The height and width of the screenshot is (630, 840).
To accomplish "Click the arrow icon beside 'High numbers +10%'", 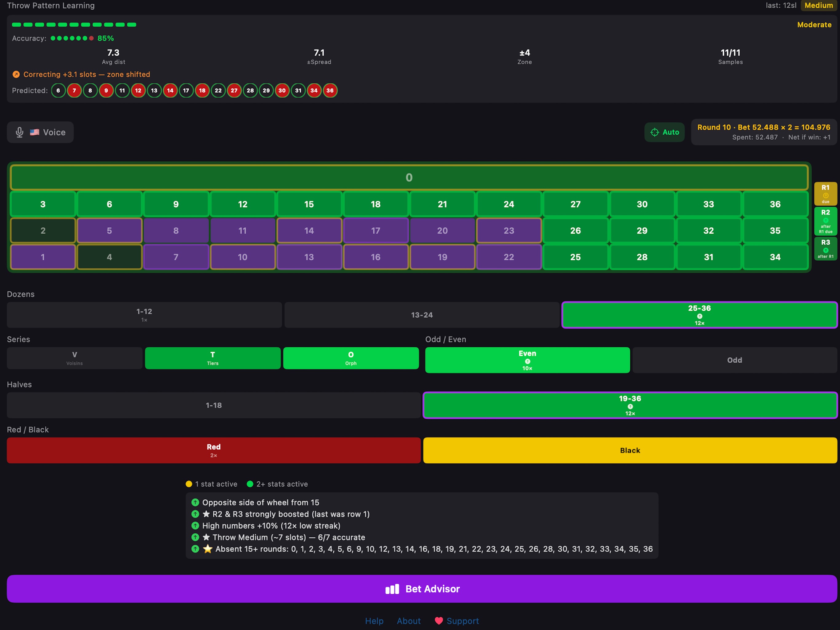I will click(x=195, y=525).
